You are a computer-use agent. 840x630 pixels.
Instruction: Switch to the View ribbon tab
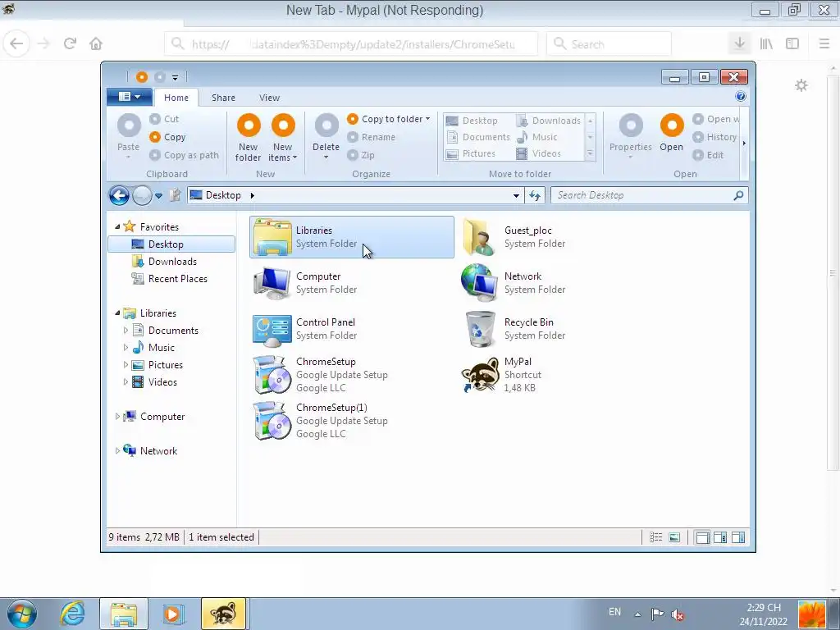pyautogui.click(x=269, y=98)
